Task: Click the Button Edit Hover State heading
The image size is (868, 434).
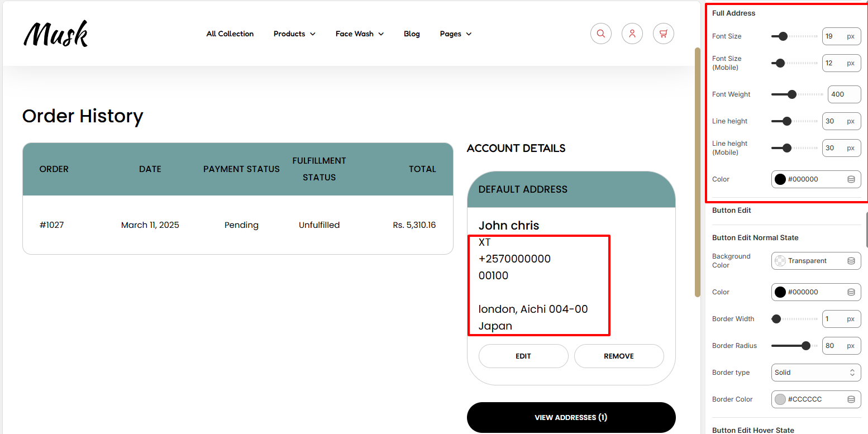Action: pyautogui.click(x=753, y=430)
